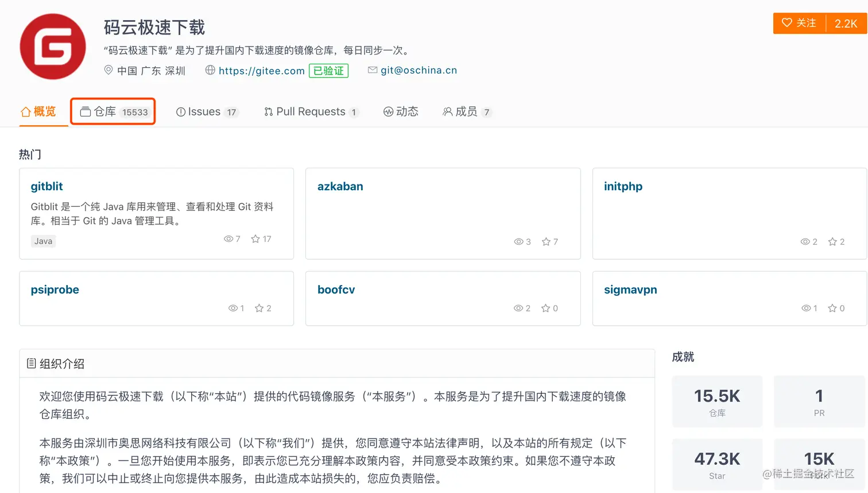This screenshot has width=868, height=493.
Task: Click the 中国 广东 深圳 location text
Action: [152, 71]
